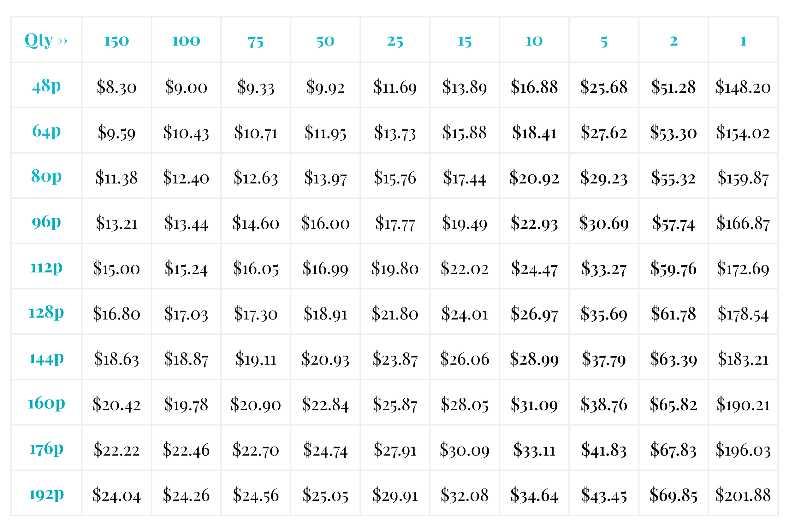The image size is (789, 532).
Task: Select the 144p row label
Action: coord(46,358)
